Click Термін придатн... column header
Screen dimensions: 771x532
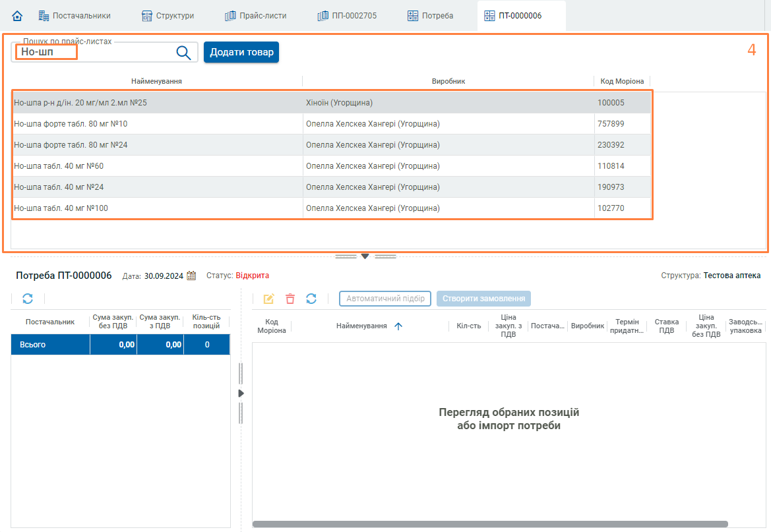[x=627, y=326]
